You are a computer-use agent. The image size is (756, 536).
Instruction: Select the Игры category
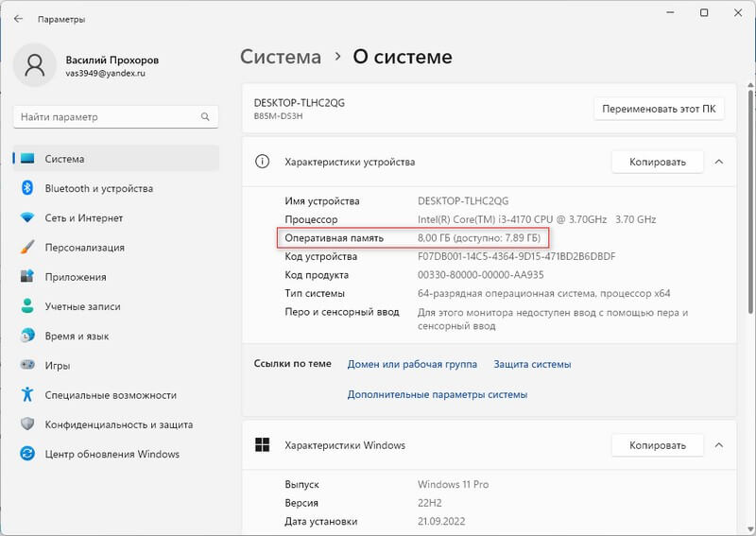pos(116,365)
